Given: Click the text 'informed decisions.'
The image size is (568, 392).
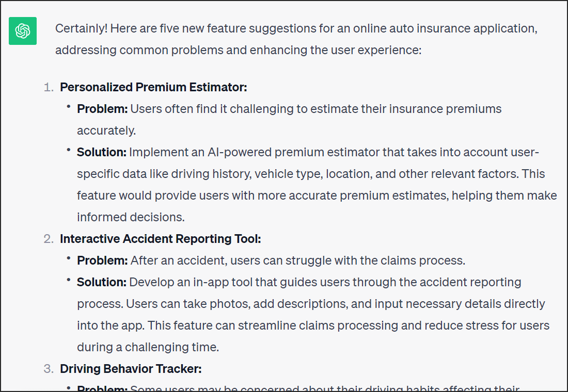Looking at the screenshot, I should [131, 217].
